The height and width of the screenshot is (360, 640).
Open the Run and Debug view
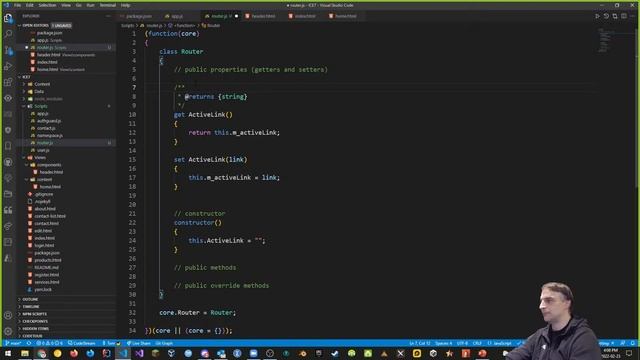[x=8, y=66]
